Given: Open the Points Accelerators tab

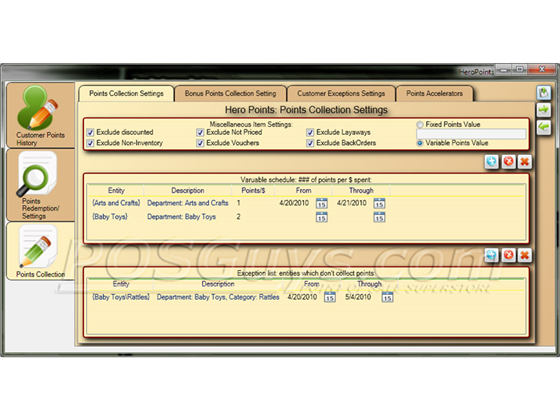Looking at the screenshot, I should [434, 94].
